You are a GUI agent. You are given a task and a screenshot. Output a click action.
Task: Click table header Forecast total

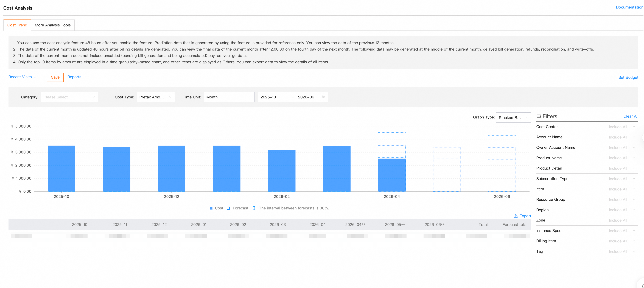(x=515, y=225)
